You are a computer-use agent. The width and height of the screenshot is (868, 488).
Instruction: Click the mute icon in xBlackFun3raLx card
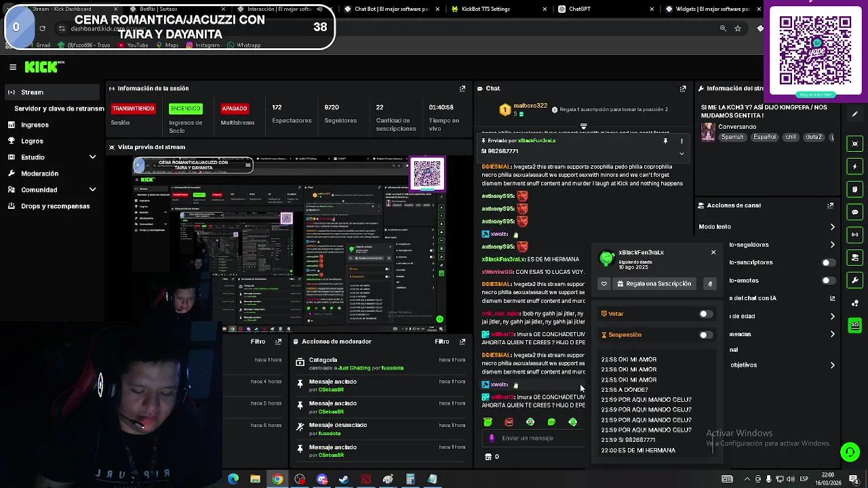coord(710,284)
